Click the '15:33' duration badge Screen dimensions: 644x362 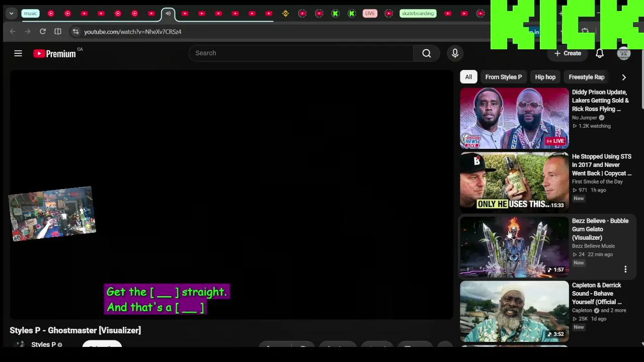coord(557,205)
